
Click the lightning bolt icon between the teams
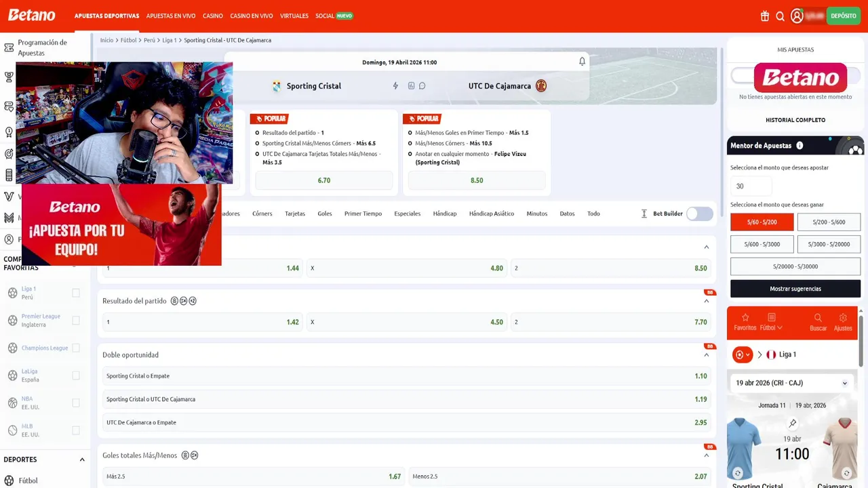395,86
